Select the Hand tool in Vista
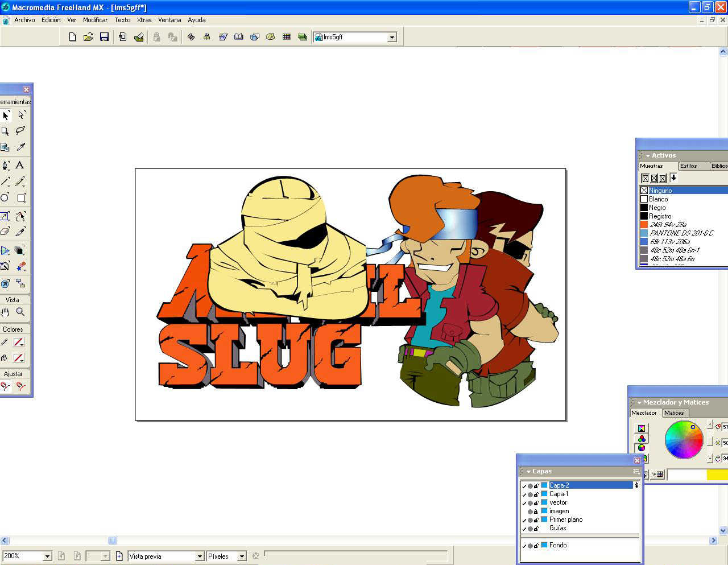The height and width of the screenshot is (565, 728). [5, 312]
